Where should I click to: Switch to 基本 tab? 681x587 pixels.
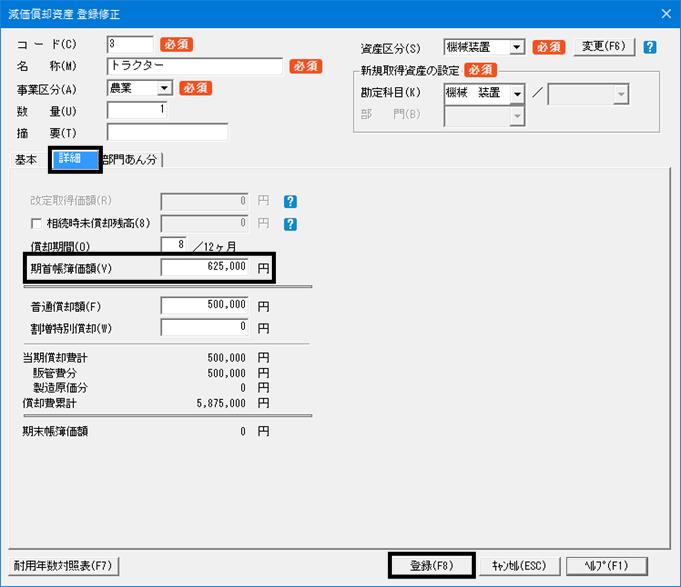coord(26,160)
